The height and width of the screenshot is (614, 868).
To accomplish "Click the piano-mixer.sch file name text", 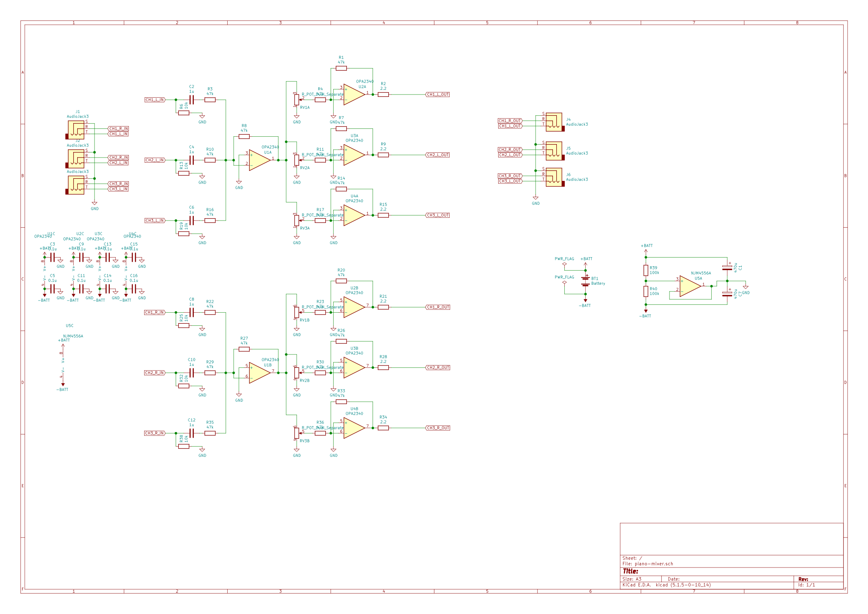I will pyautogui.click(x=654, y=564).
